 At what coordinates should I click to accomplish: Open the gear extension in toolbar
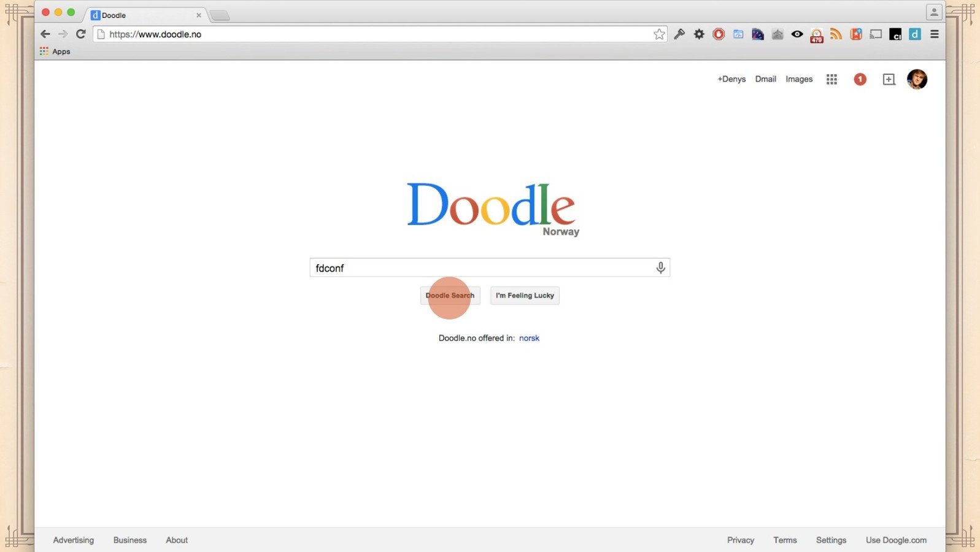click(x=699, y=34)
